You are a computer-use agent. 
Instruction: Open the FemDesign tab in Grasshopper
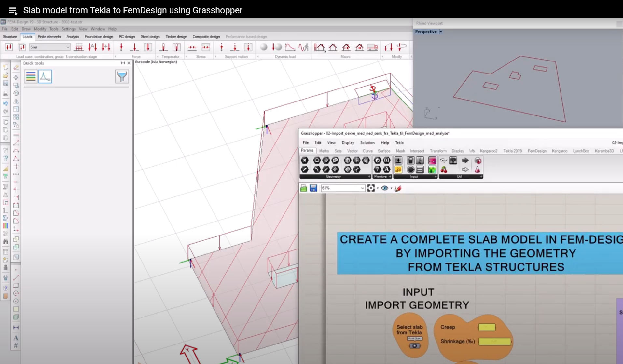(x=537, y=151)
